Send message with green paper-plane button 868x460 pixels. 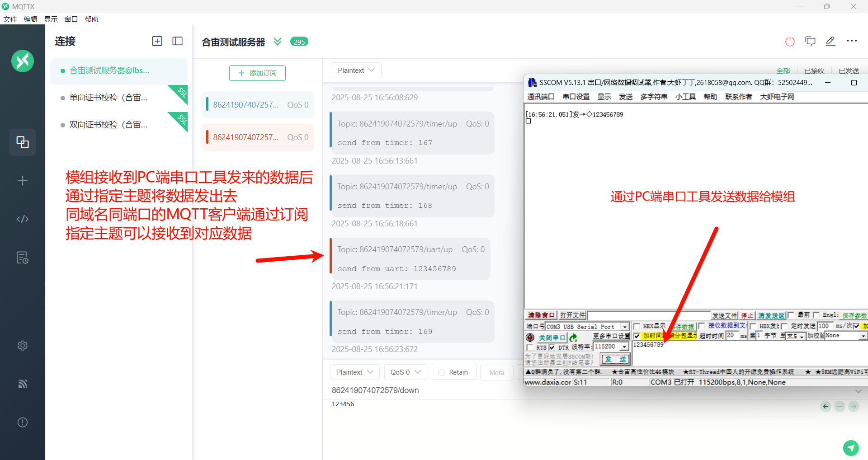[851, 448]
